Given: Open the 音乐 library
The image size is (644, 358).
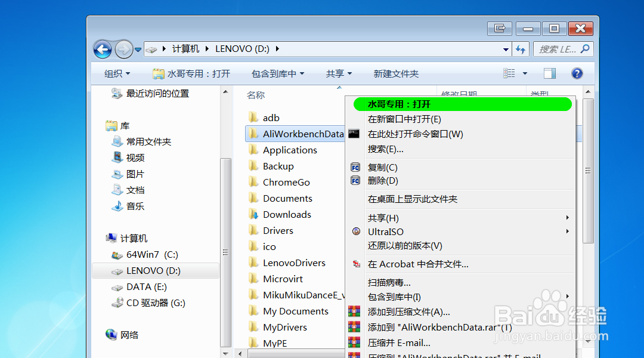Looking at the screenshot, I should pyautogui.click(x=128, y=206).
